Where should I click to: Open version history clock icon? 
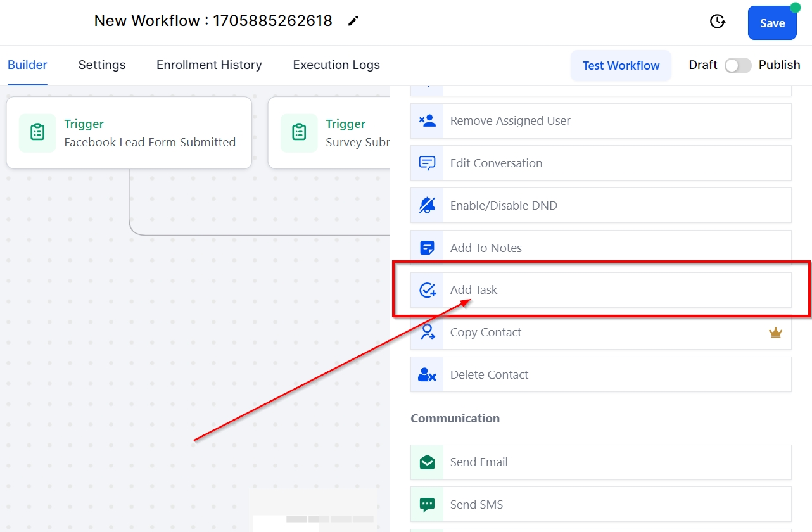click(717, 22)
